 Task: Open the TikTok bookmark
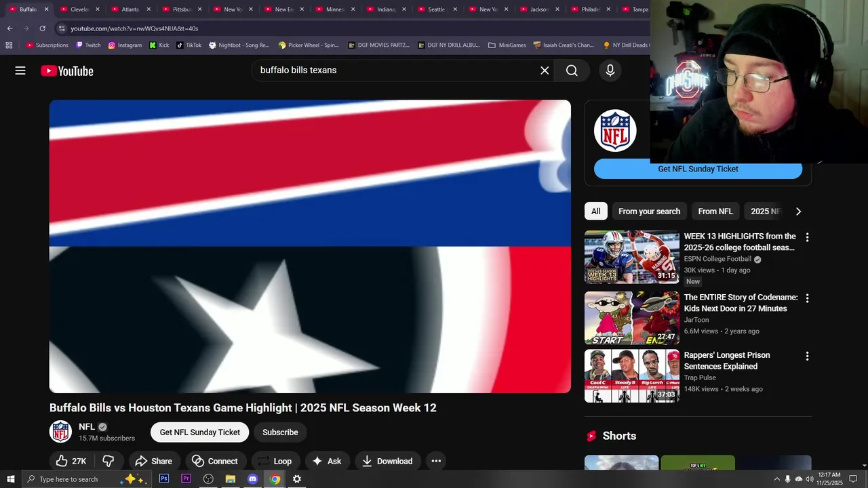[x=189, y=45]
